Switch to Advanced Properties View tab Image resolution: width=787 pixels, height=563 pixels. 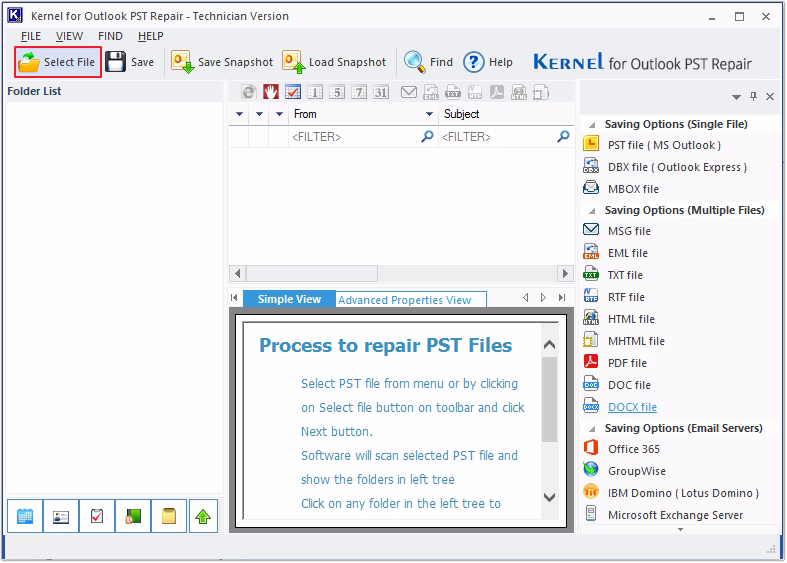(x=405, y=300)
